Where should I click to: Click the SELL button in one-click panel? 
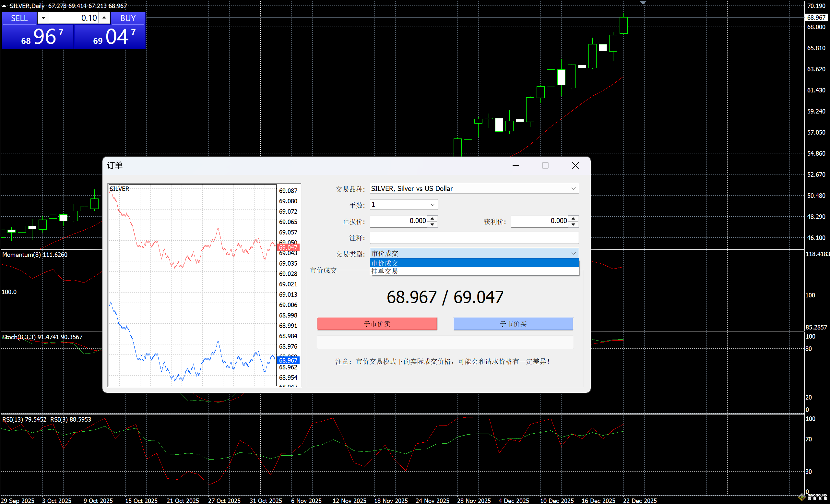tap(19, 18)
